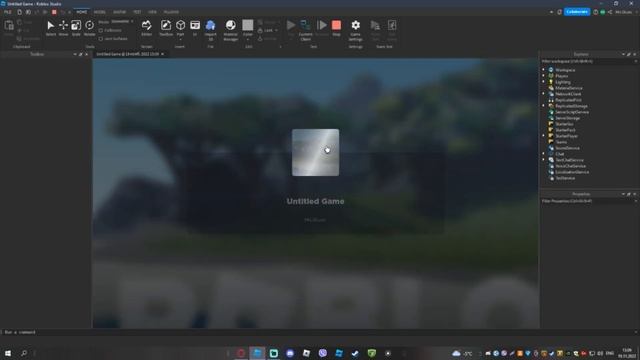Open the Material Manager
640x360 pixels.
pos(231,29)
